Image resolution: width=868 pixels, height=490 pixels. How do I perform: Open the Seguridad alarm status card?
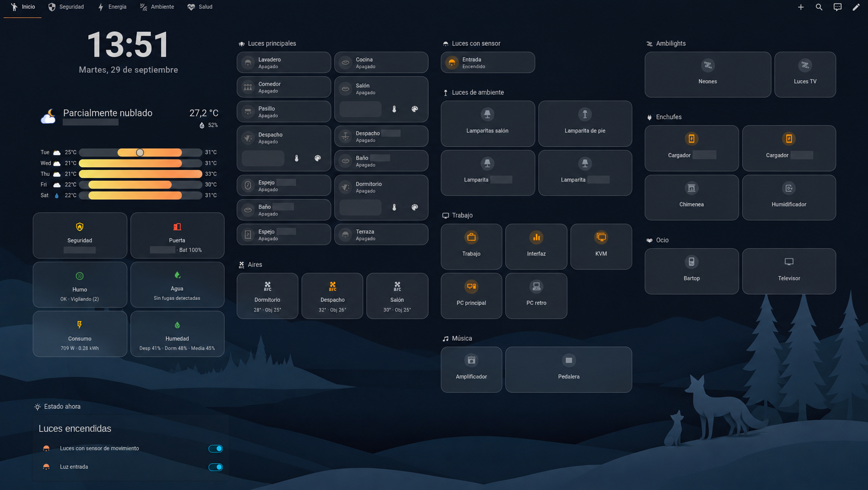(x=80, y=235)
